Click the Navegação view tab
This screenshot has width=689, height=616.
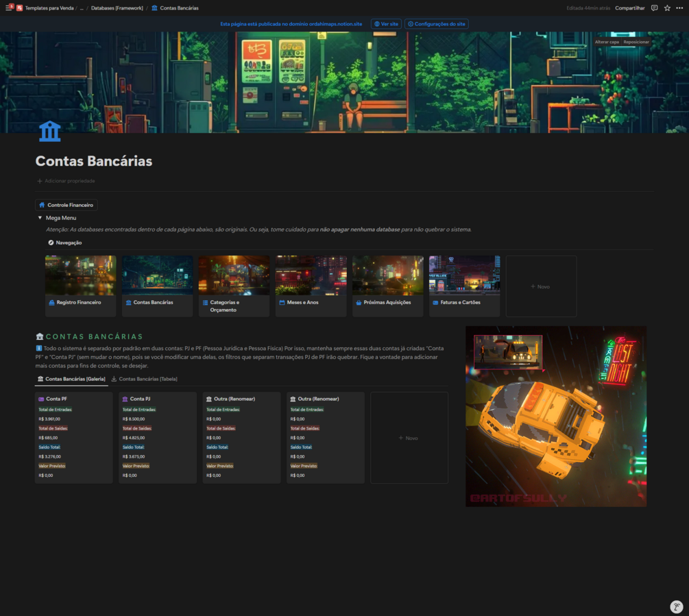click(x=64, y=243)
